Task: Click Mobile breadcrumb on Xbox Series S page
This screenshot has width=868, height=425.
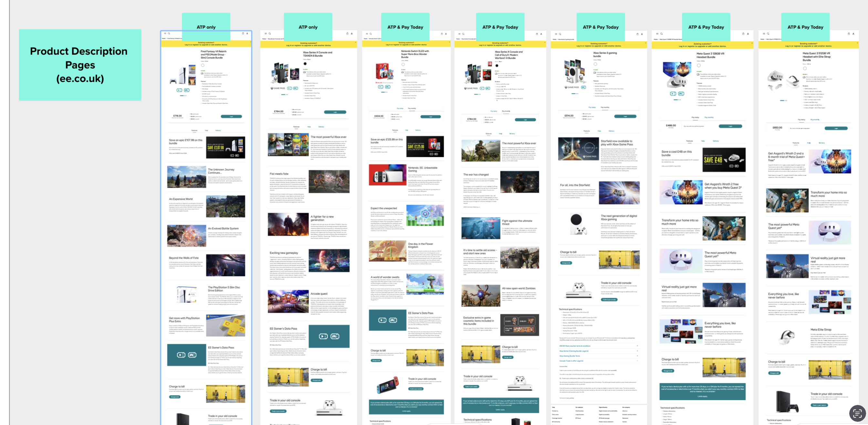Action: pyautogui.click(x=554, y=39)
